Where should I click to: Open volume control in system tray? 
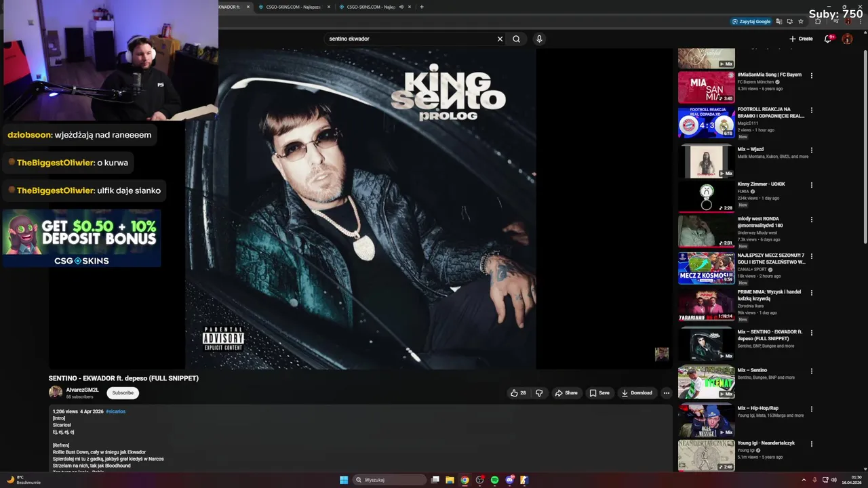coord(833,480)
